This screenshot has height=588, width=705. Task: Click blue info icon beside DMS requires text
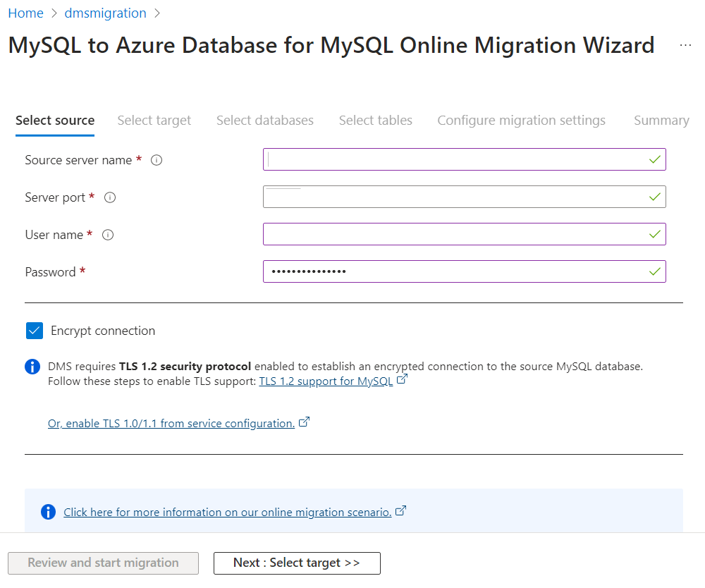pyautogui.click(x=32, y=367)
